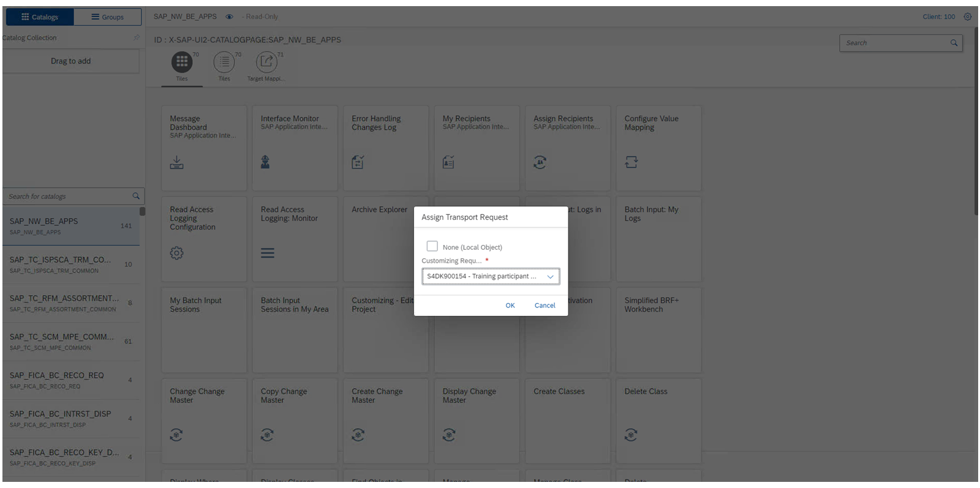
Task: Open the settings gear near Client 100
Action: pos(968,17)
